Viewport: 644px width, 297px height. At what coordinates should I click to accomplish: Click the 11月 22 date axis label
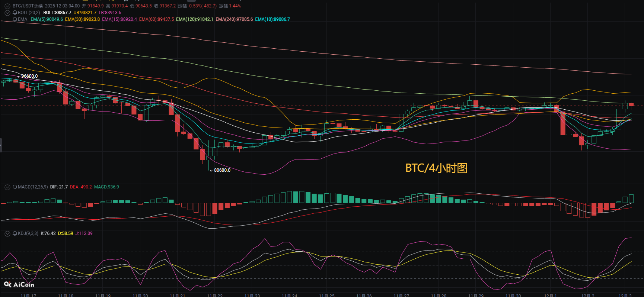click(x=215, y=295)
